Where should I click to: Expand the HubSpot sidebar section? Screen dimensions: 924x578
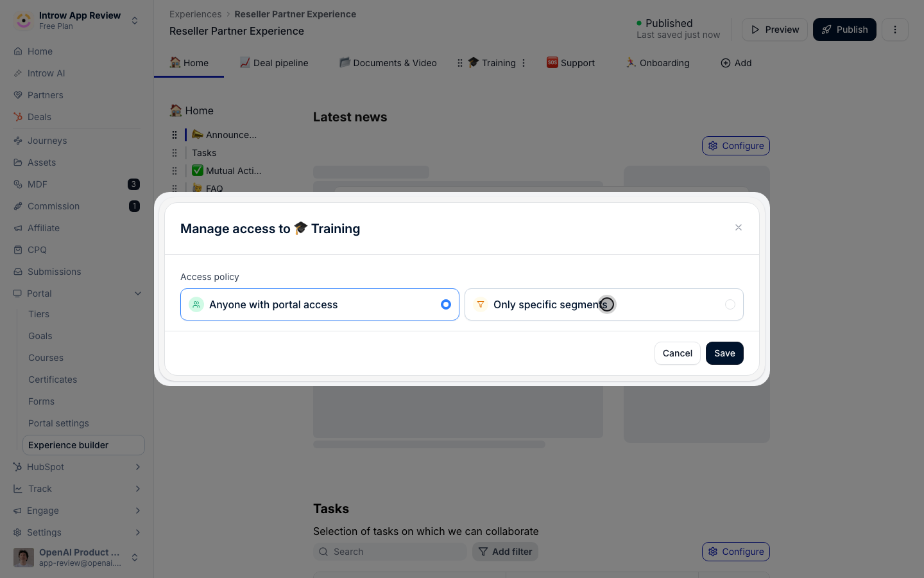[138, 467]
